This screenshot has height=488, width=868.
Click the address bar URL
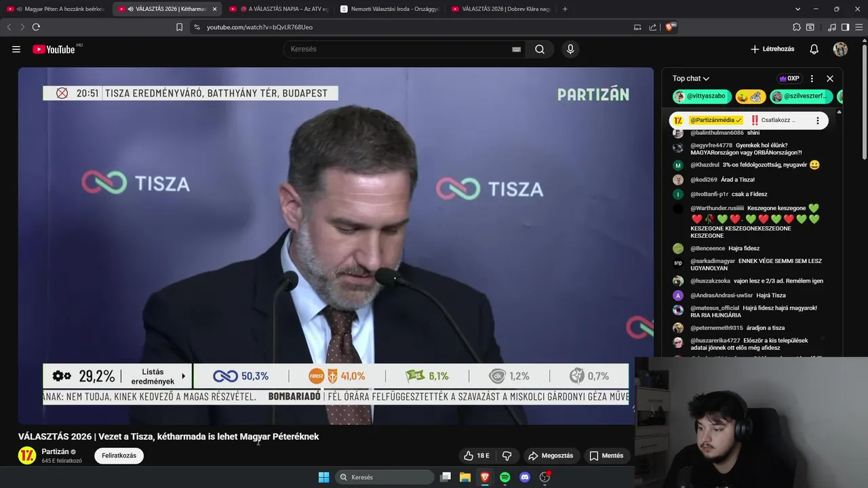[x=260, y=27]
